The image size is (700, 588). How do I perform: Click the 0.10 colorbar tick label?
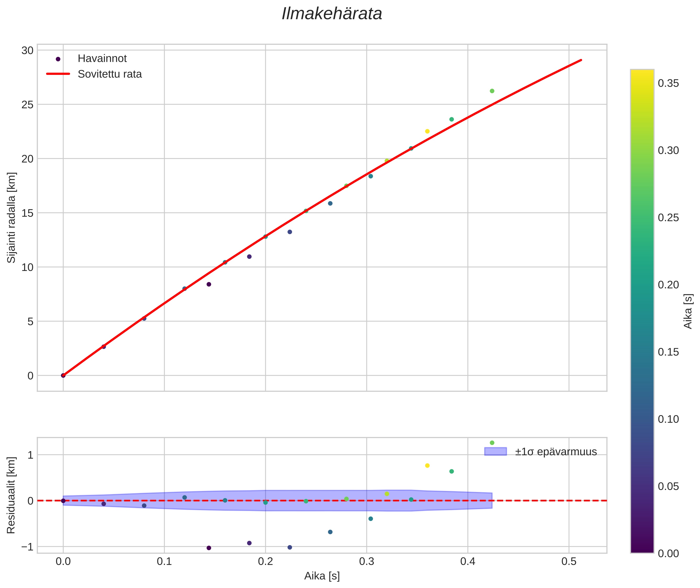pos(668,419)
